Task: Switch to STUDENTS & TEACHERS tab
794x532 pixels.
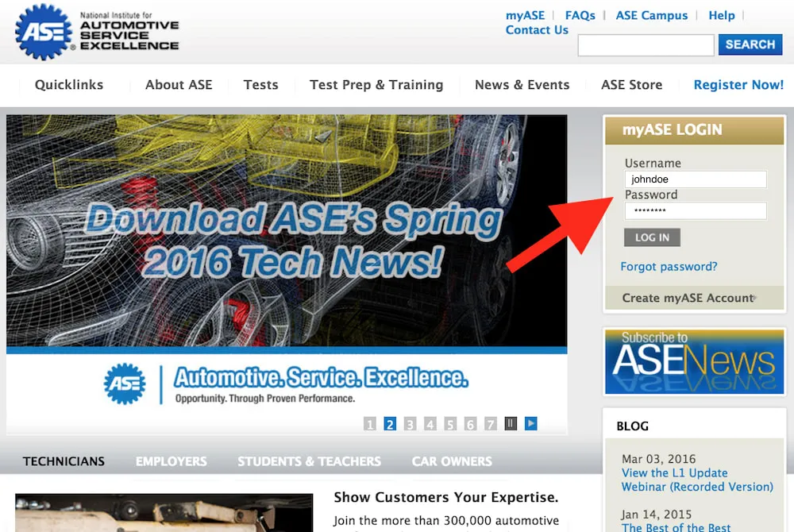Action: pos(309,461)
